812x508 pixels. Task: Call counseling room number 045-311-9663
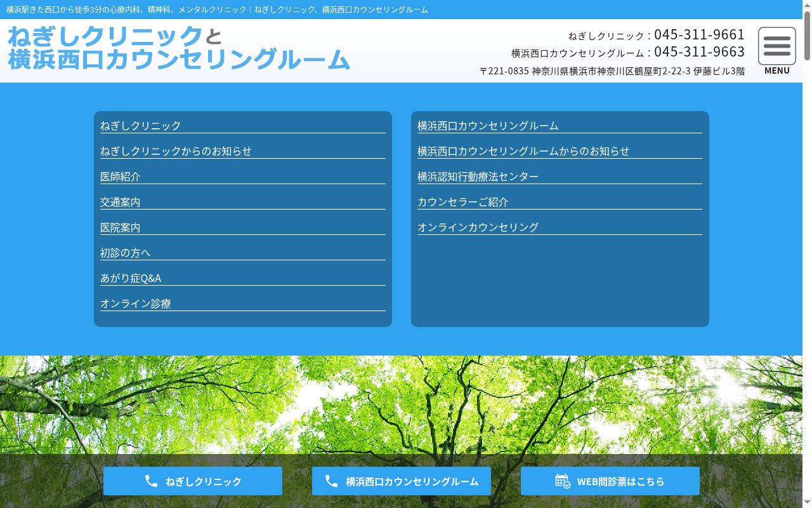[x=700, y=51]
